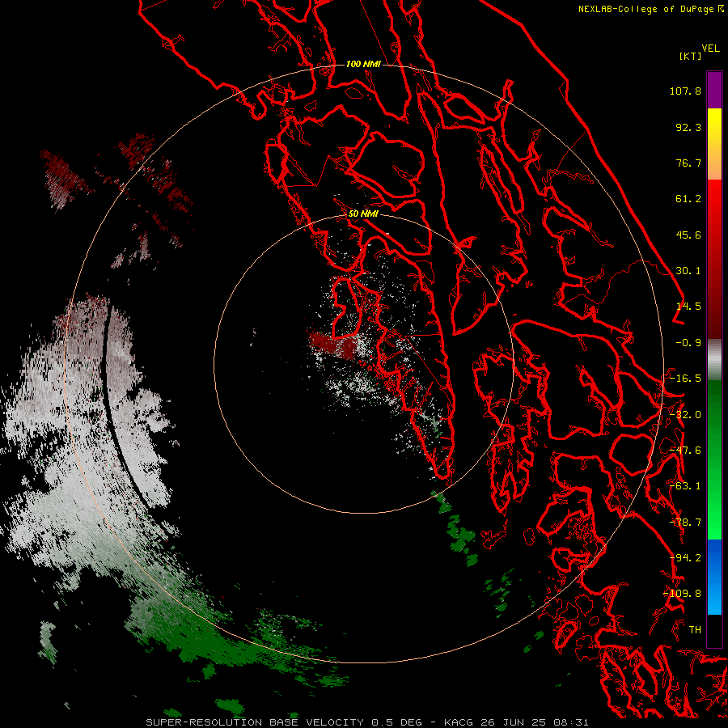The width and height of the screenshot is (728, 728).
Task: Click the -16.5 legend value
Action: pos(685,379)
